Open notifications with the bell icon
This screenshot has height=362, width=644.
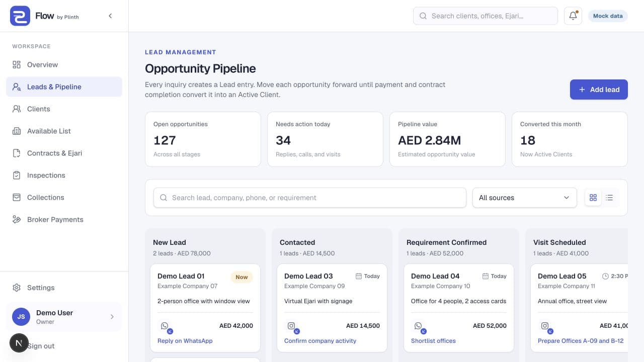(573, 16)
